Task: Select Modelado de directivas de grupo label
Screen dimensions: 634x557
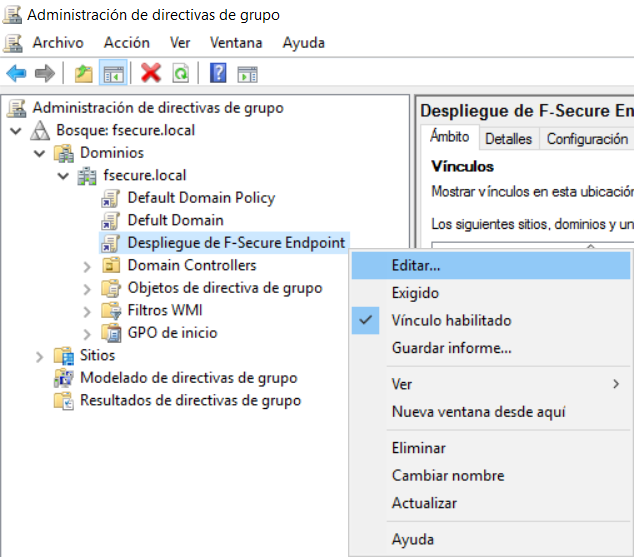Action: pyautogui.click(x=188, y=378)
